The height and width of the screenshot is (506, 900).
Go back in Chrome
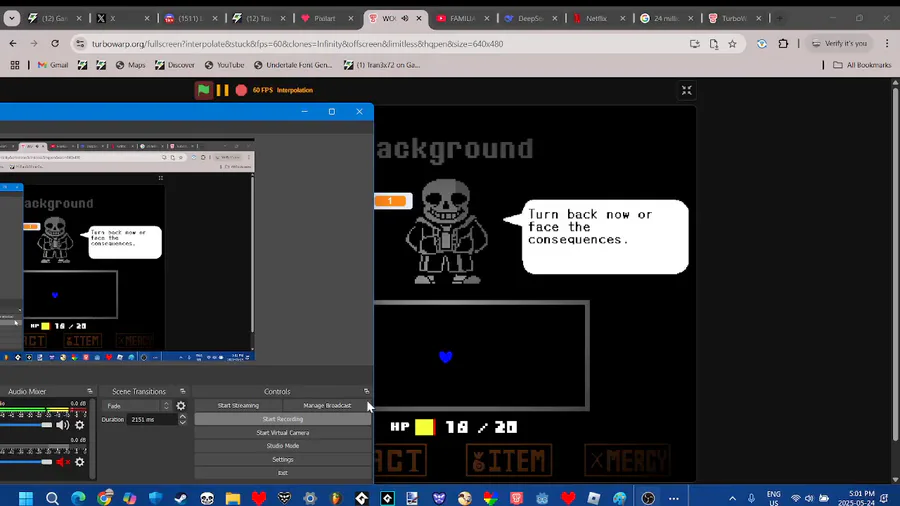(13, 44)
